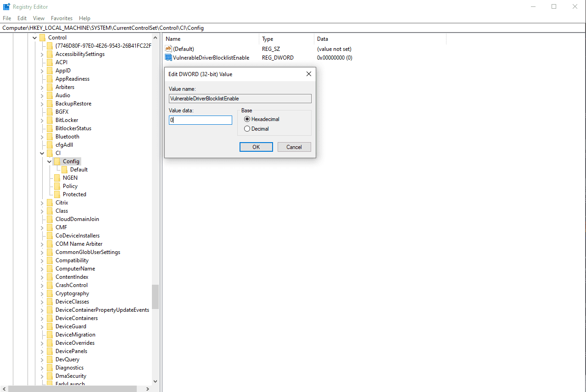The height and width of the screenshot is (392, 586).
Task: Click the Default subkey folder icon
Action: click(x=64, y=170)
